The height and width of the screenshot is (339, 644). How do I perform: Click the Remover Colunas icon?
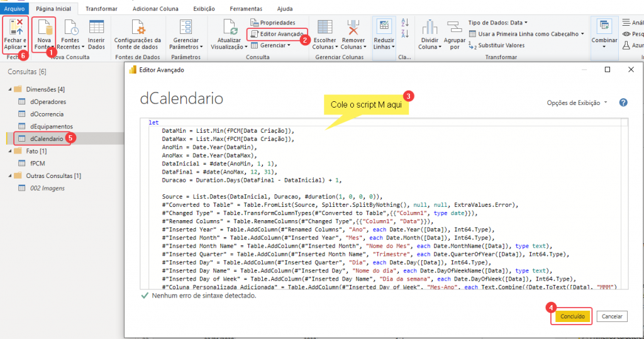click(353, 28)
